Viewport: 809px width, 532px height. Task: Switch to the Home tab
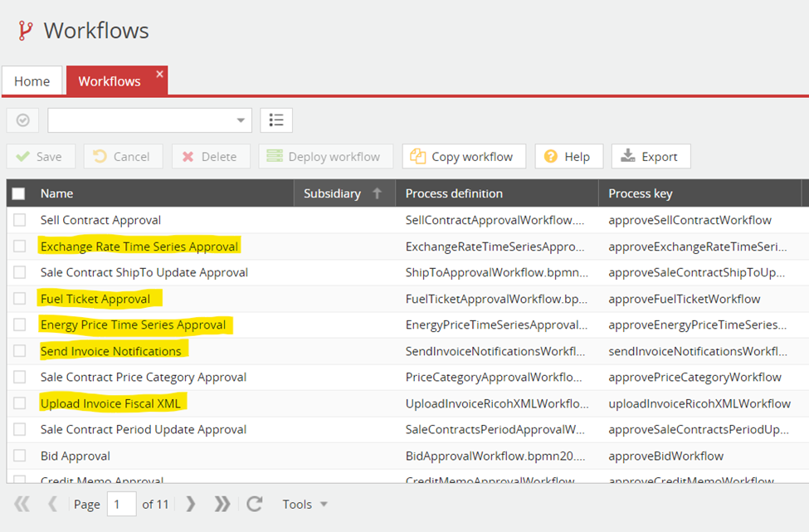click(x=32, y=81)
